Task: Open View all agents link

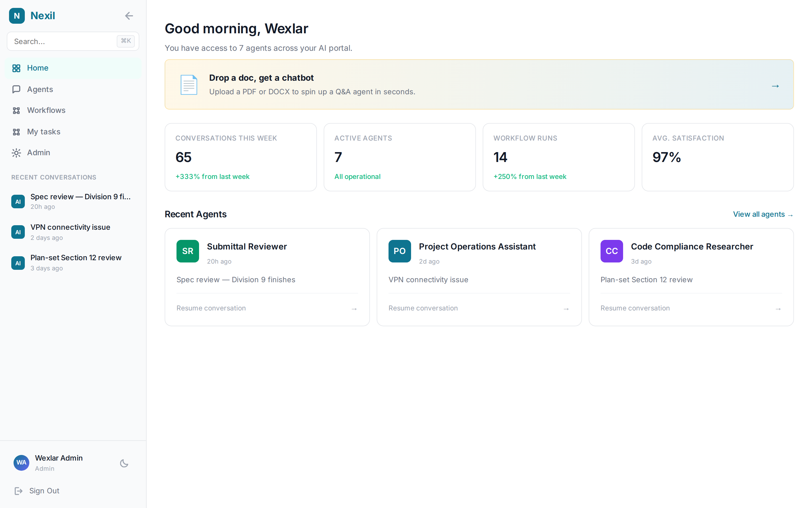Action: (763, 214)
